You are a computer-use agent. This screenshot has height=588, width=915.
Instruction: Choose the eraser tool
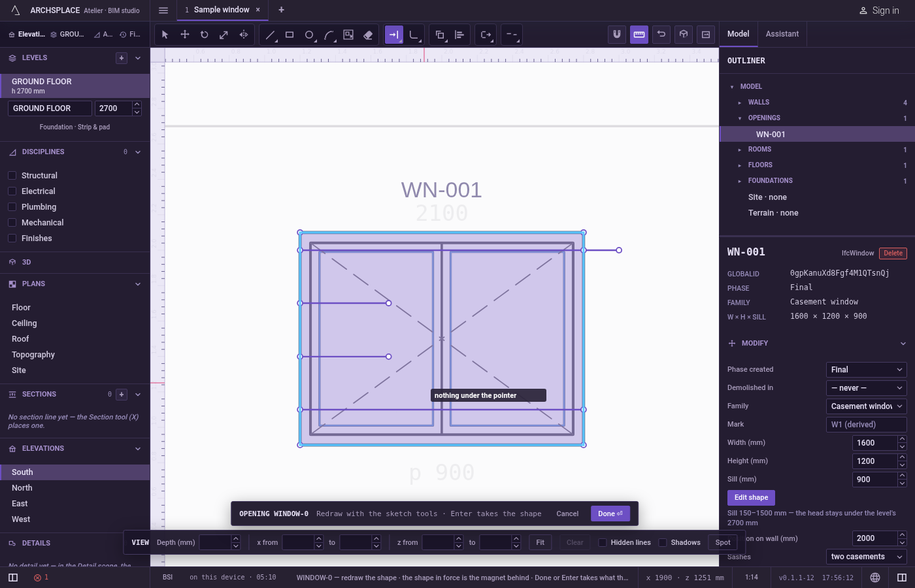tap(368, 35)
